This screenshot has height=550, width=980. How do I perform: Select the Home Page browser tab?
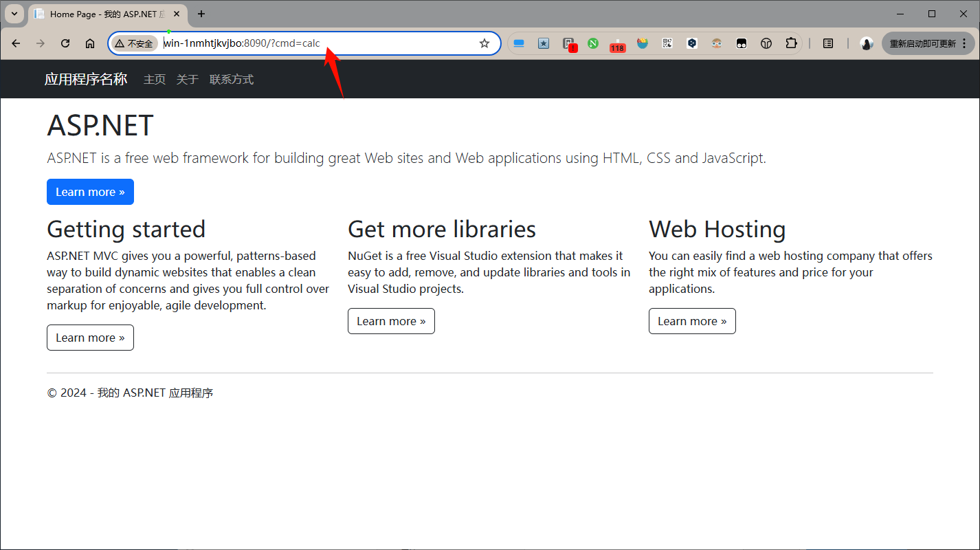coord(107,14)
